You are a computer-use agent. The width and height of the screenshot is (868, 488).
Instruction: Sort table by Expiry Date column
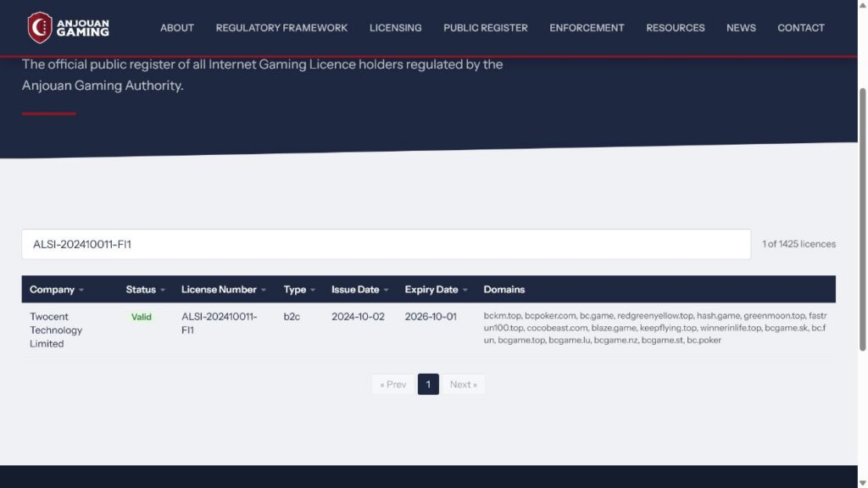pos(437,290)
